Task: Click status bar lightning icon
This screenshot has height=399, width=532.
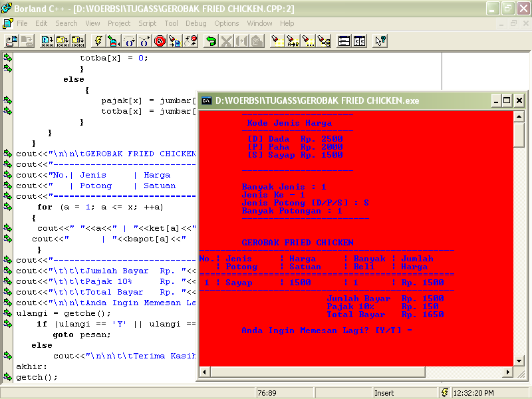Action: [x=444, y=393]
